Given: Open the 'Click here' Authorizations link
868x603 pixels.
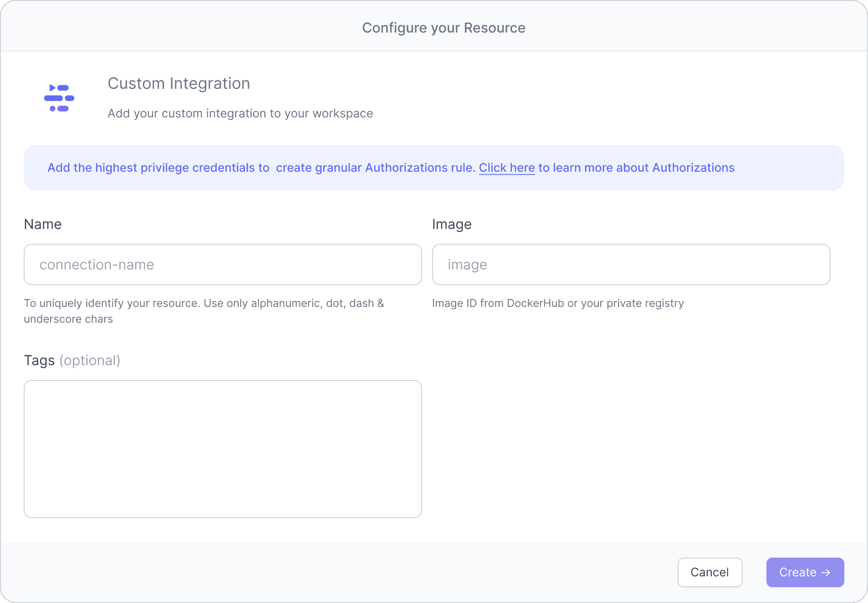Looking at the screenshot, I should [x=506, y=168].
